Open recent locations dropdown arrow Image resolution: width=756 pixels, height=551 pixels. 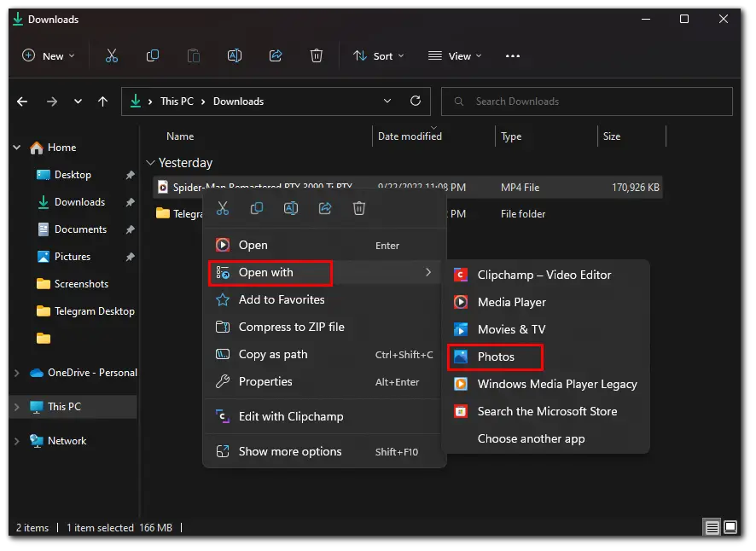click(x=78, y=101)
